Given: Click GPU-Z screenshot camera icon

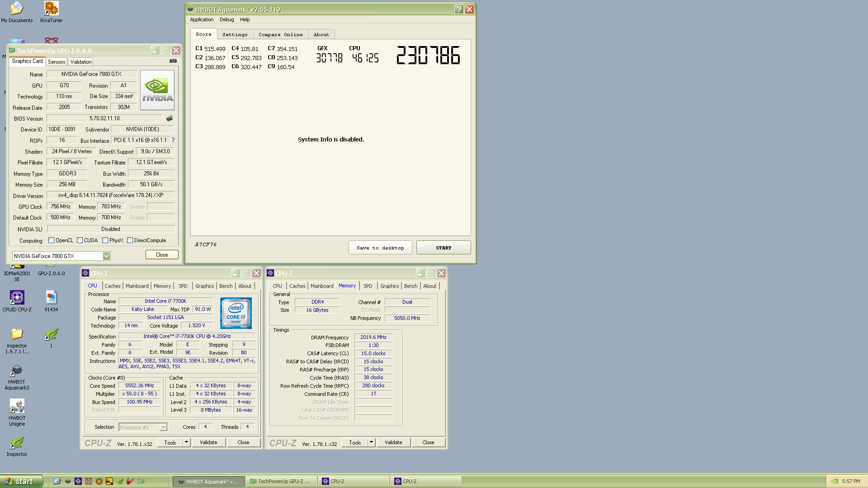Looking at the screenshot, I should 173,61.
